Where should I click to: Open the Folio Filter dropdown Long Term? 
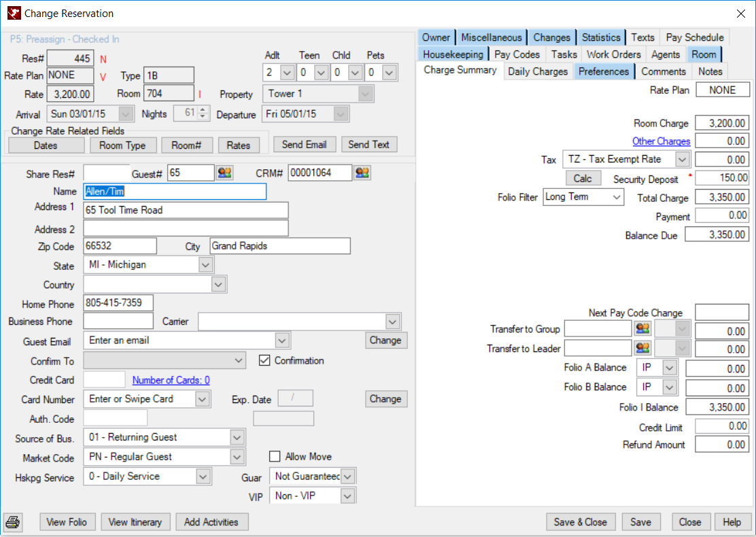616,196
